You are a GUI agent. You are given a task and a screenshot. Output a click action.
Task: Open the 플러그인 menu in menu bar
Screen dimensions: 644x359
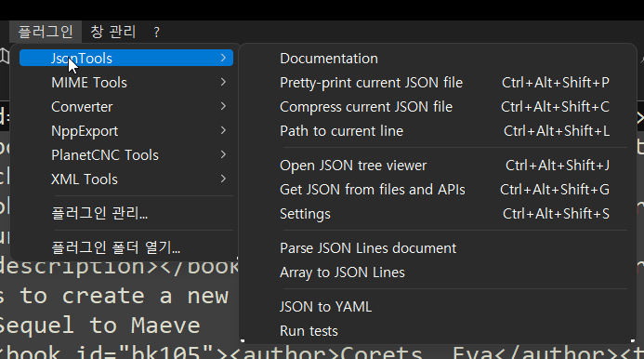coord(46,32)
